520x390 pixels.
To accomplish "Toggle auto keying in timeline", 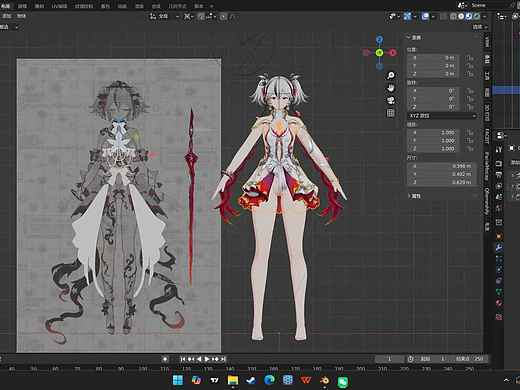I will click(x=165, y=359).
